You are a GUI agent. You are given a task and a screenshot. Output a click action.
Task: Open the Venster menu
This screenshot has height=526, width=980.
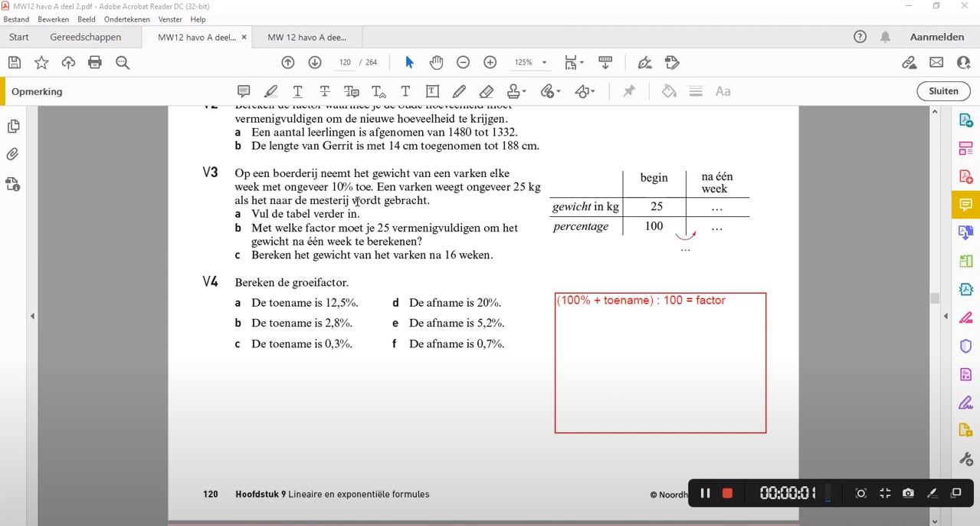(170, 19)
